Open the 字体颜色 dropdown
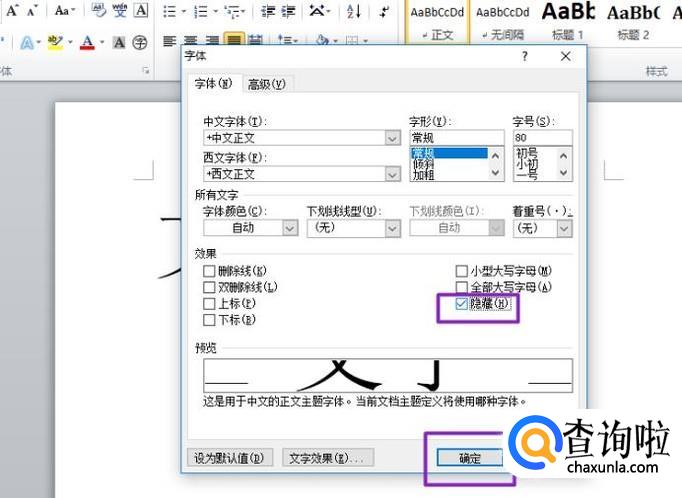682x498 pixels. point(290,228)
